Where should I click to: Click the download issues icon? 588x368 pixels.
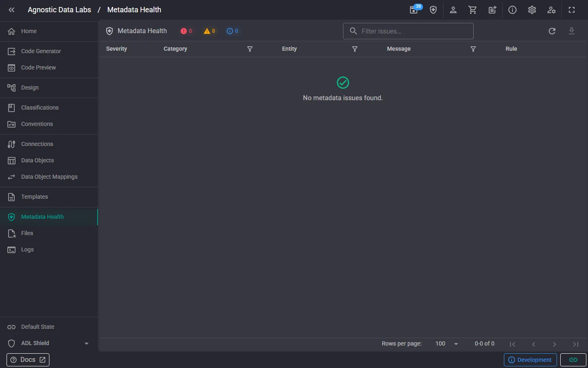tap(572, 31)
